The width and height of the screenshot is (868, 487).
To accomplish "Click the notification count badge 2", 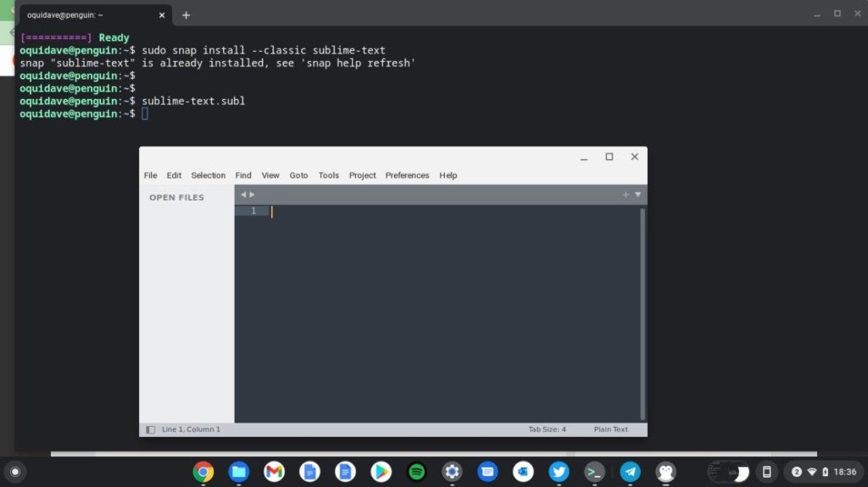I will 796,472.
